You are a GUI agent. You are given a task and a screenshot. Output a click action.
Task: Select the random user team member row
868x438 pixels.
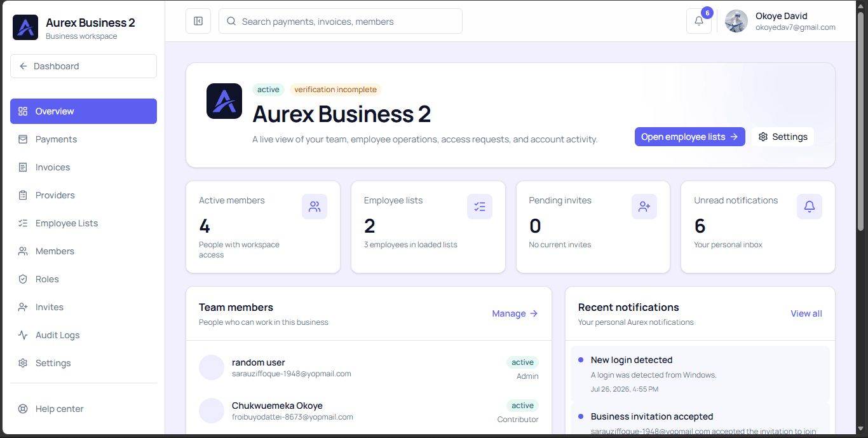coord(369,367)
